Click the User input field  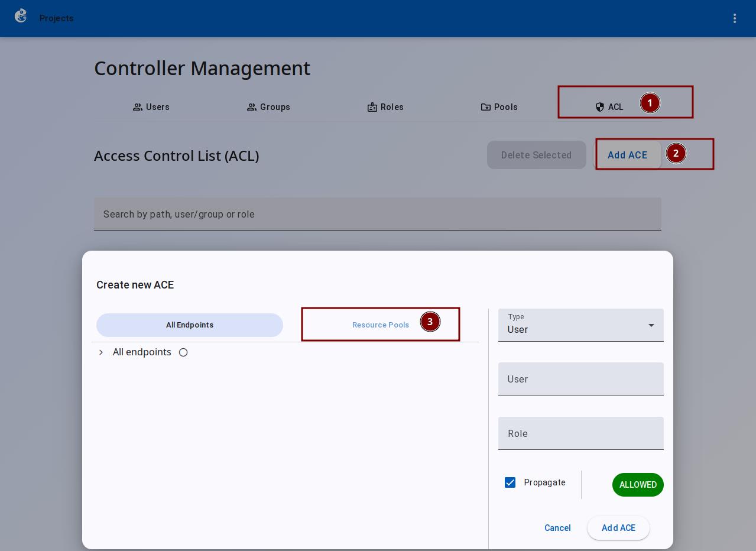(581, 379)
